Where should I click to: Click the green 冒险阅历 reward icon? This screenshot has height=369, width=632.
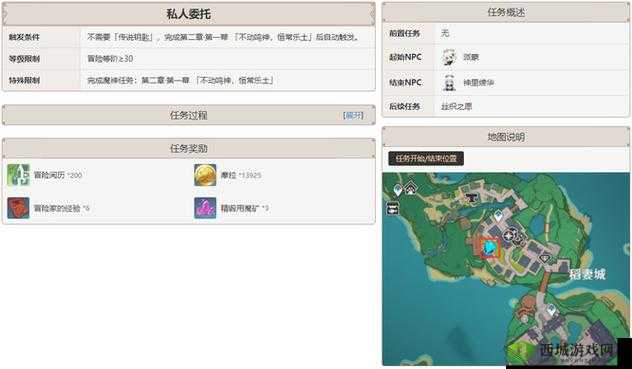tap(18, 175)
